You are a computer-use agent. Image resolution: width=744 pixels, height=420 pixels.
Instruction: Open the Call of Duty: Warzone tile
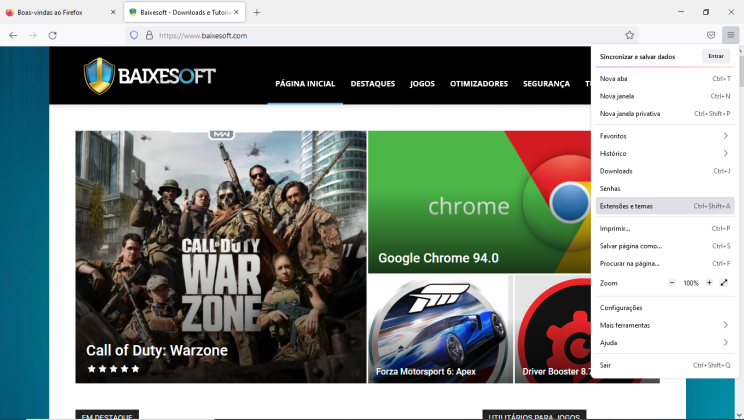[x=221, y=257]
